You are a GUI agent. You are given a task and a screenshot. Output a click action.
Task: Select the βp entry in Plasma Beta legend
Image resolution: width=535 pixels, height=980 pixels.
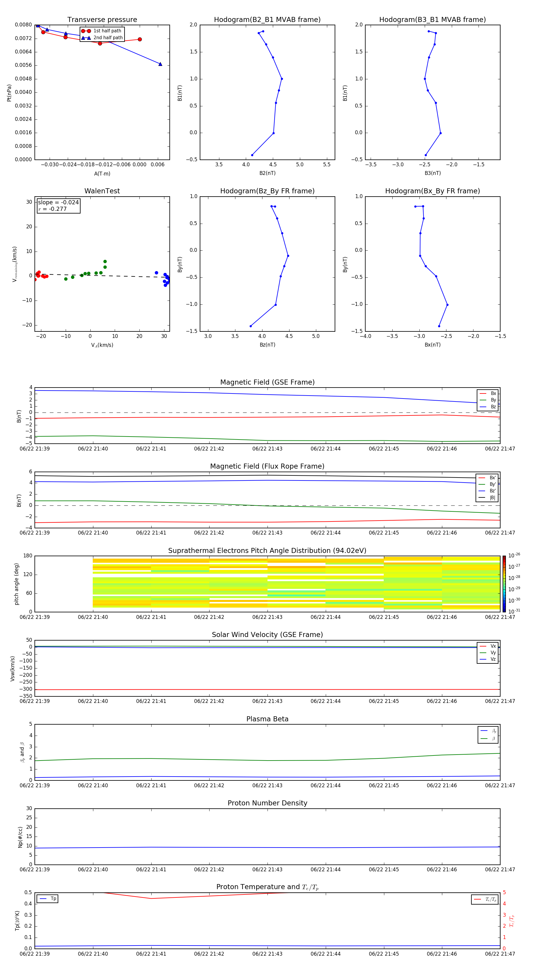click(x=488, y=731)
